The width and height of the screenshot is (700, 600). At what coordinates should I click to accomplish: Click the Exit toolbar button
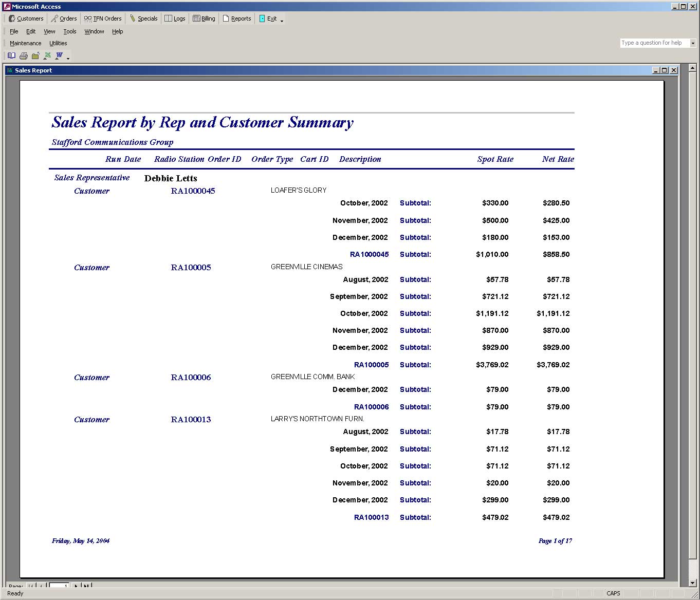point(268,18)
